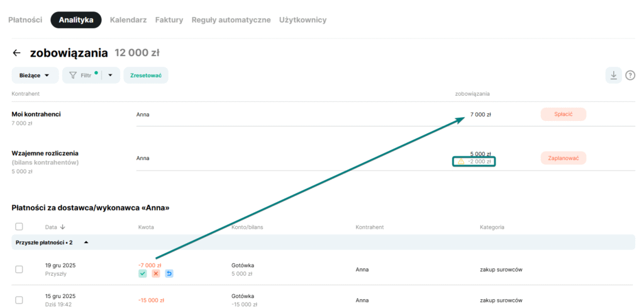This screenshot has width=644, height=308.
Task: Click the yellow warning icon beside -2 000 zł
Action: [x=460, y=162]
